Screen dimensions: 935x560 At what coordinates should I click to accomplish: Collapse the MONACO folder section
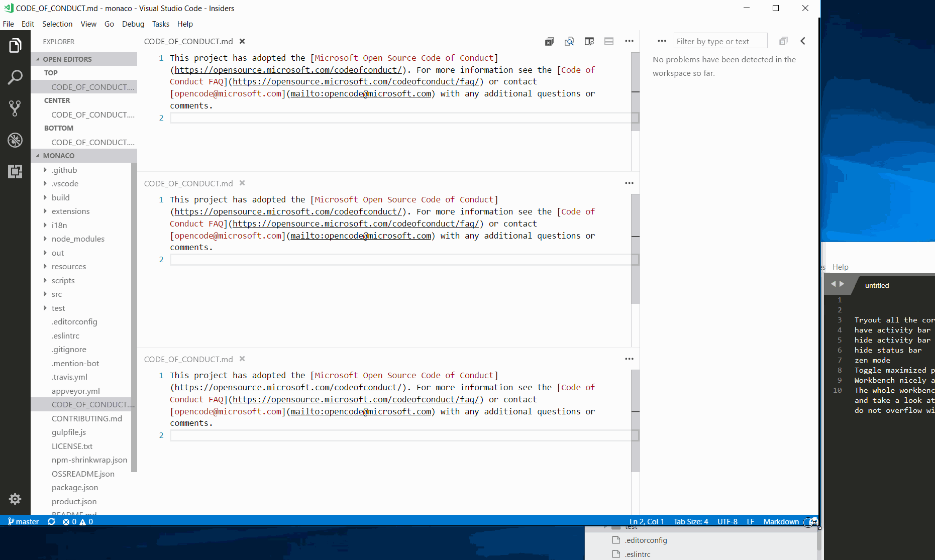point(84,156)
